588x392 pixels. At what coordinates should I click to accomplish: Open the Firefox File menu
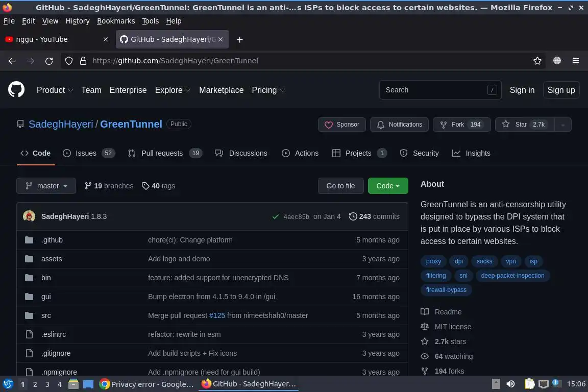pos(9,21)
